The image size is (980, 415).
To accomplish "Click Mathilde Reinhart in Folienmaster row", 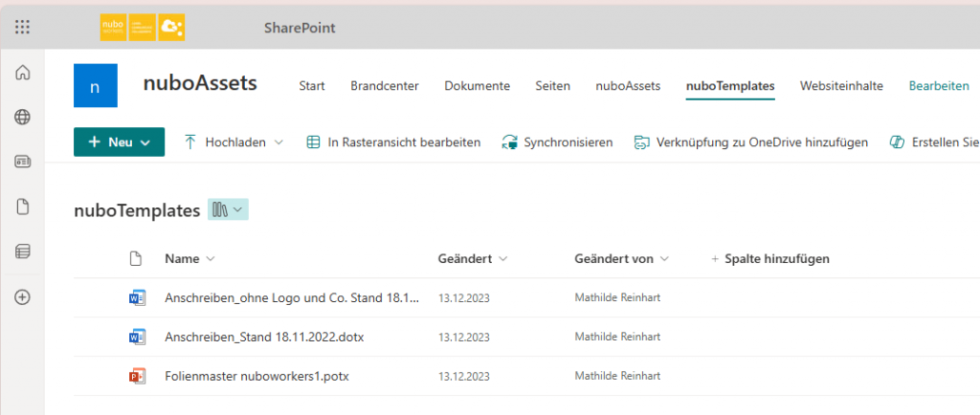I will (x=617, y=376).
